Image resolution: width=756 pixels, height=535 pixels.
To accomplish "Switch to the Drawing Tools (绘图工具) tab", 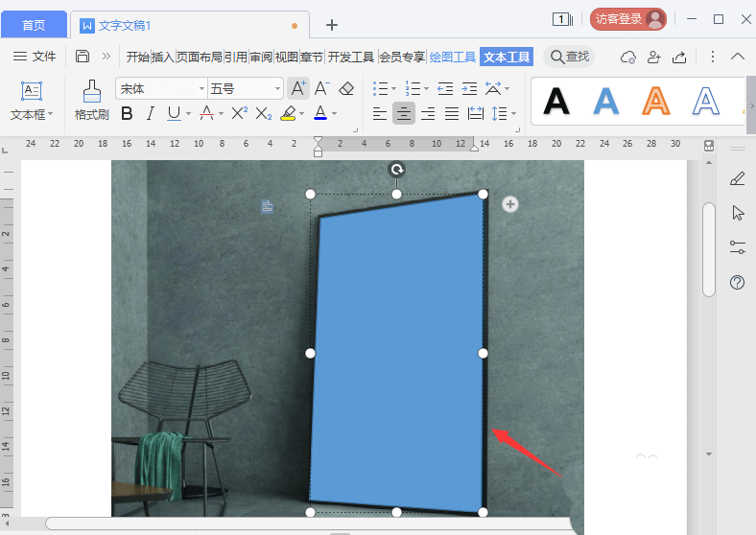I will (x=453, y=57).
